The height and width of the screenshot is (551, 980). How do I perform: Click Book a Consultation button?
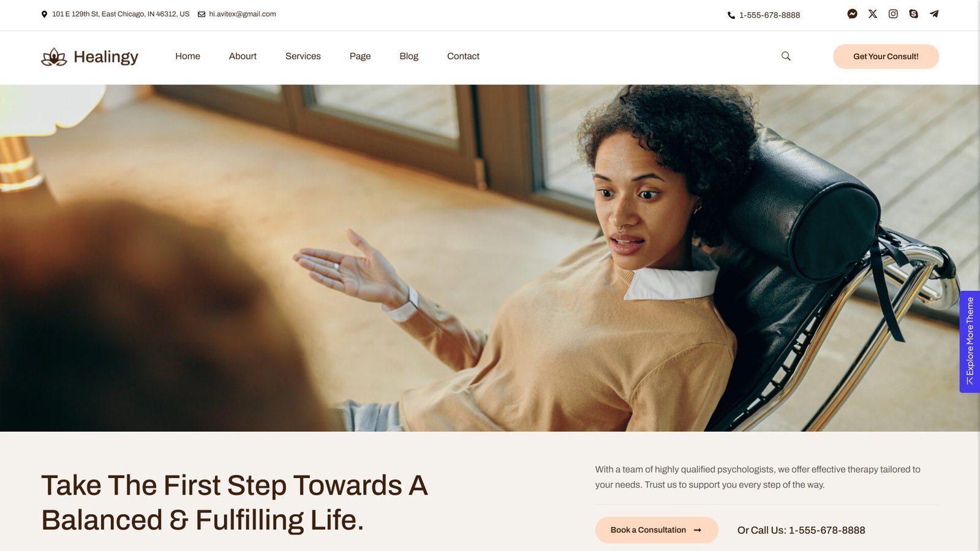click(x=657, y=530)
